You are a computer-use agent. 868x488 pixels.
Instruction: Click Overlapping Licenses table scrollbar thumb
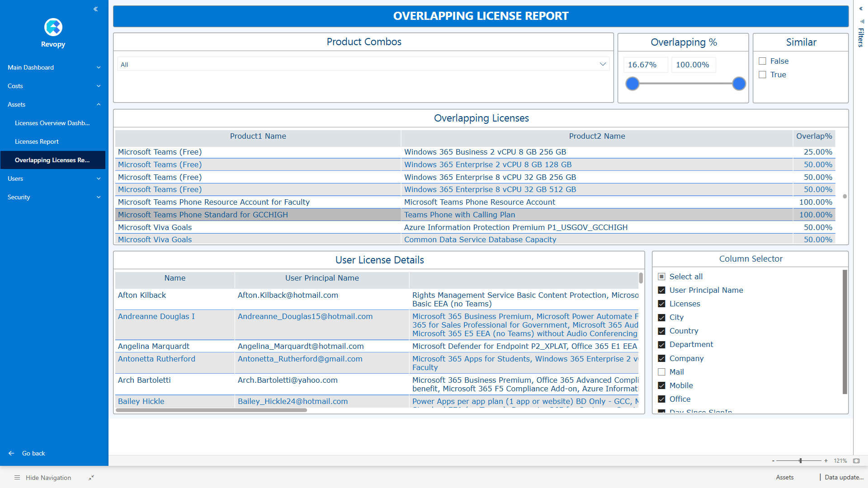coord(844,197)
